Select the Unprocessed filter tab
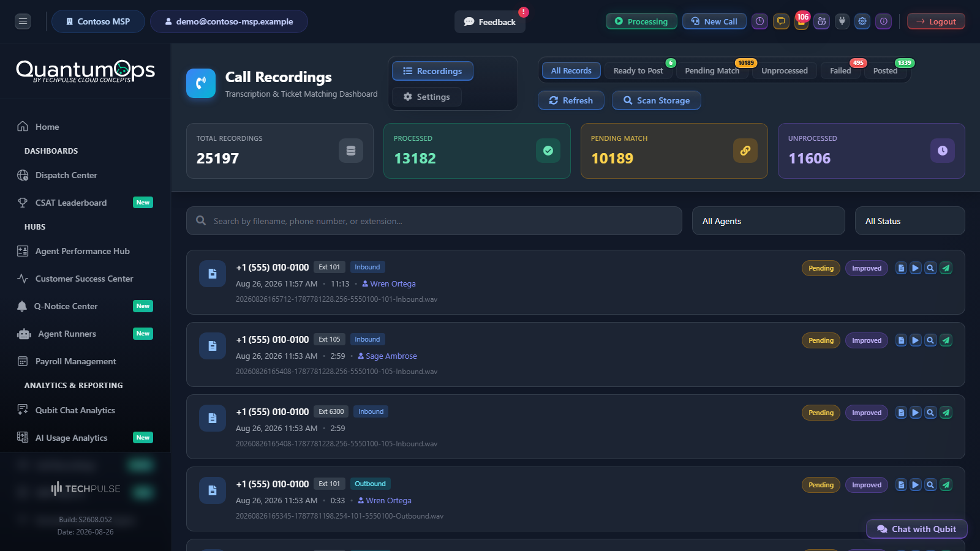The width and height of the screenshot is (980, 551). pyautogui.click(x=785, y=70)
